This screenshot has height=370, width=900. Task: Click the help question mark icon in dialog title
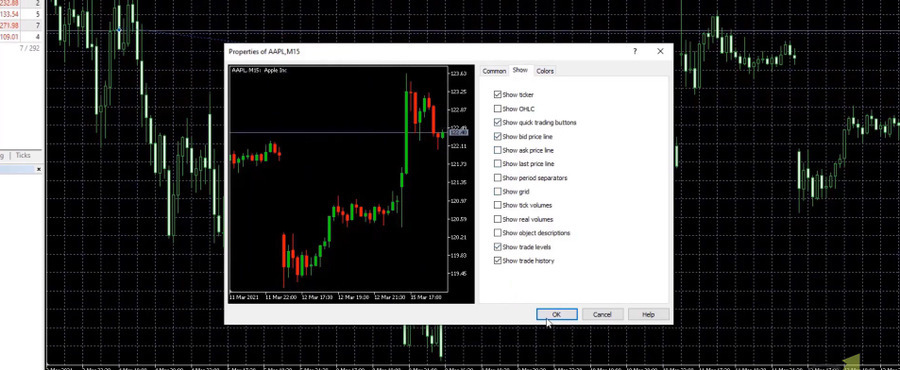tap(634, 52)
